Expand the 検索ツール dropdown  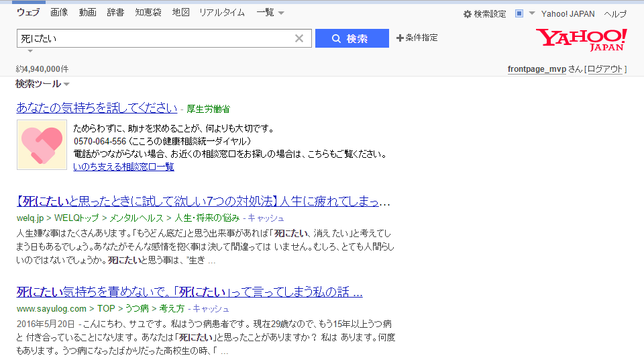[x=42, y=84]
